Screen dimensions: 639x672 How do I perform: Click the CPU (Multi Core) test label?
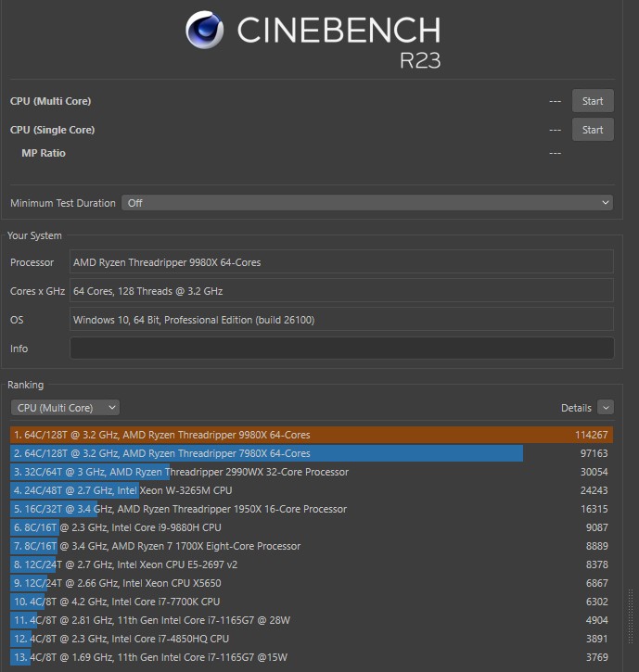[x=51, y=101]
